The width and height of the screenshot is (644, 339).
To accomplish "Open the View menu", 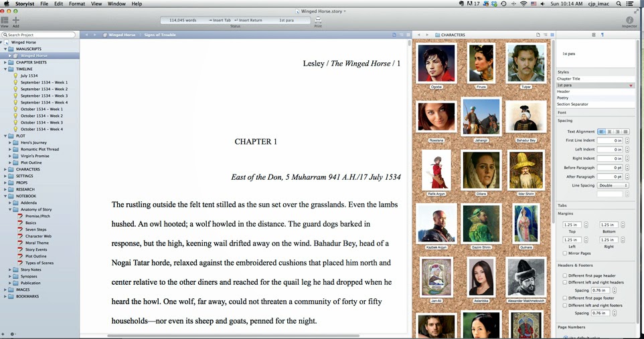I will 96,4.
